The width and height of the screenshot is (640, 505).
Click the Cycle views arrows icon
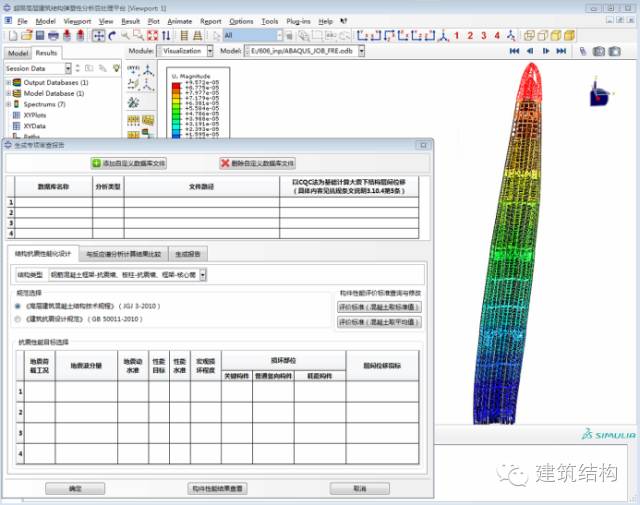point(166,36)
